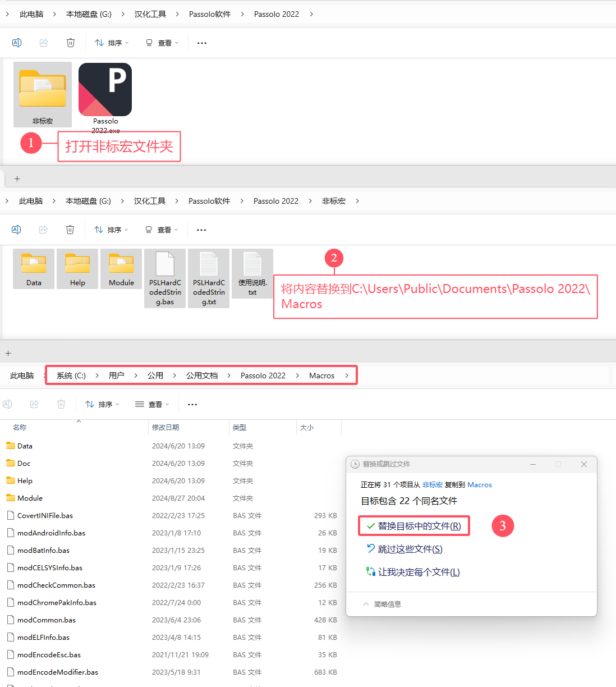Click 汉化工具 breadcrumb in top window
The image size is (616, 687).
point(150,14)
